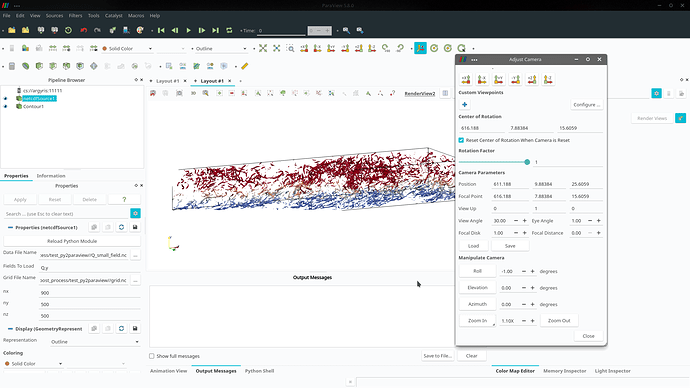Toggle visibility eye for netcdfSource1

click(6, 99)
